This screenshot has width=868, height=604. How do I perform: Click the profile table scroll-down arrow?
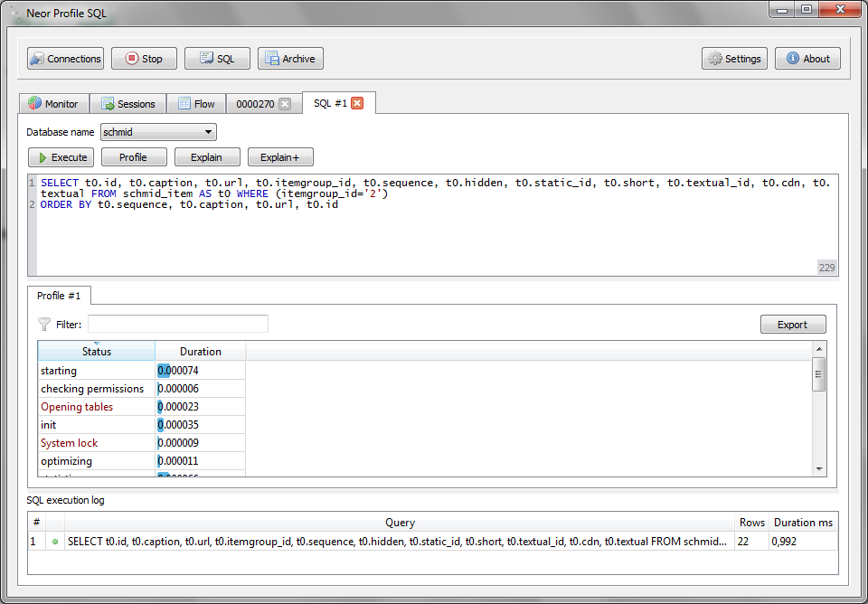pyautogui.click(x=819, y=469)
